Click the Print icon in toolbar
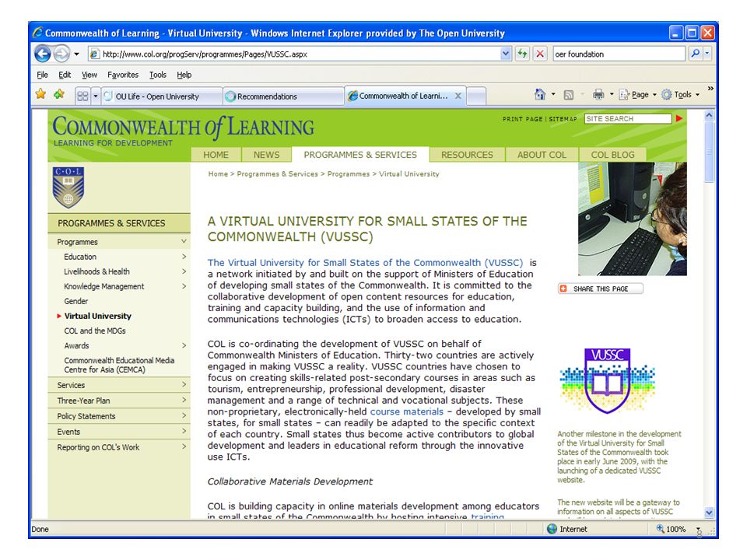The width and height of the screenshot is (747, 560). (x=598, y=94)
